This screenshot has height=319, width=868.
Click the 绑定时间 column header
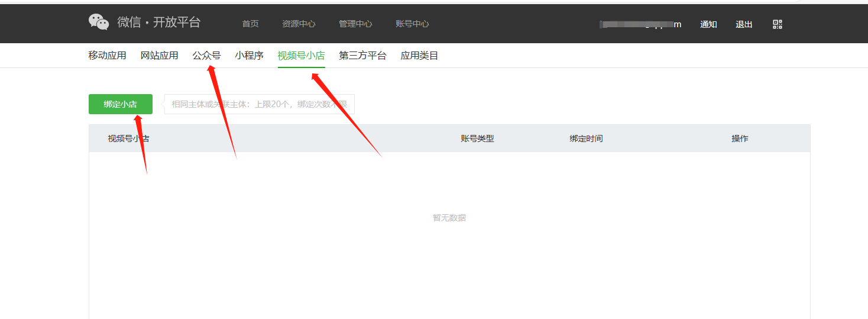(x=586, y=138)
